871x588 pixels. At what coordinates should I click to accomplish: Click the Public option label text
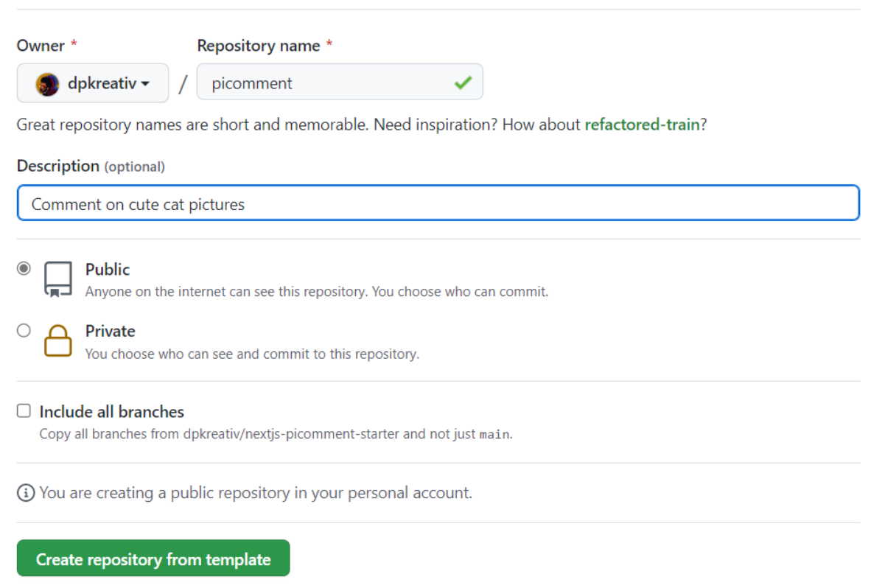108,270
